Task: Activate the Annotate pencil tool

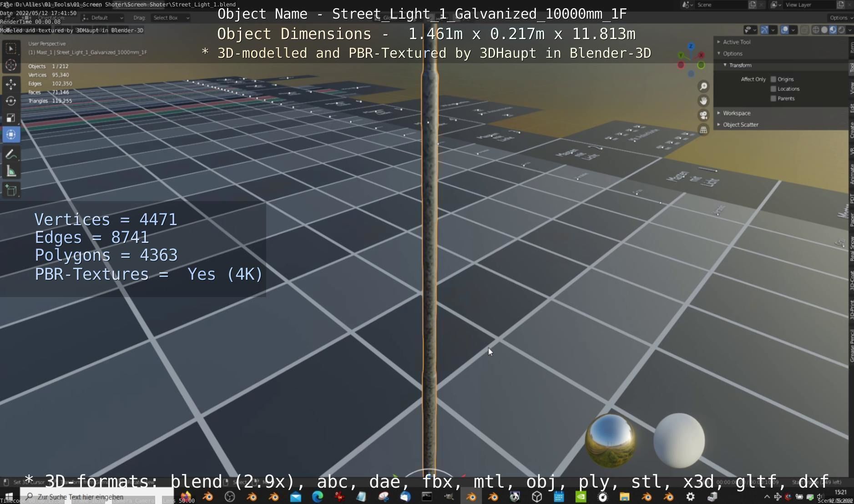Action: coord(11,154)
